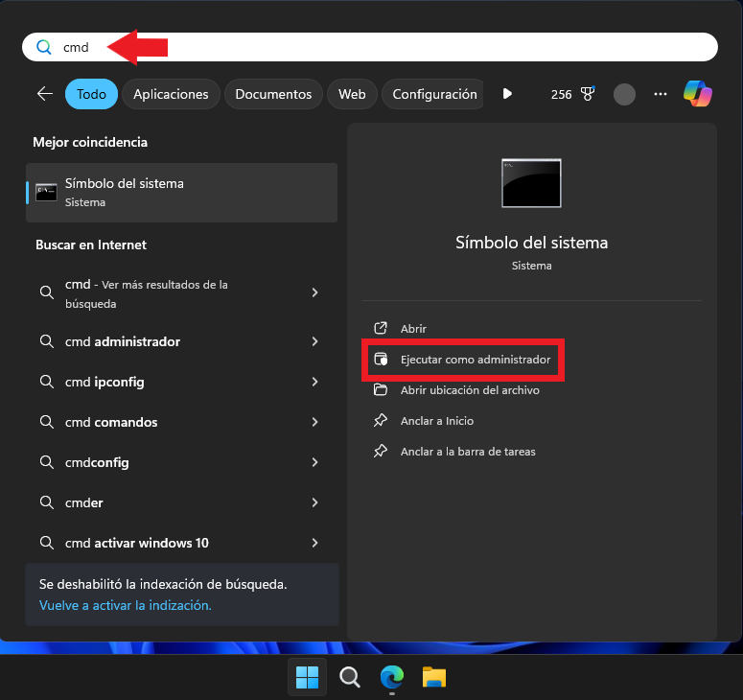Select 'cmd - Ver más resultados' web suggestion
This screenshot has height=700, width=743.
point(181,293)
